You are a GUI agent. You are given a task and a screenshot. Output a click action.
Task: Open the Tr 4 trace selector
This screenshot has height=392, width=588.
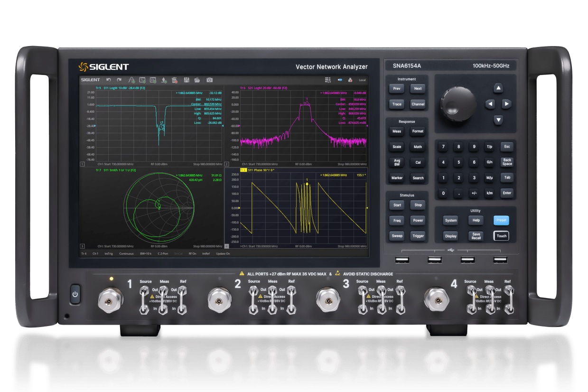tap(84, 253)
